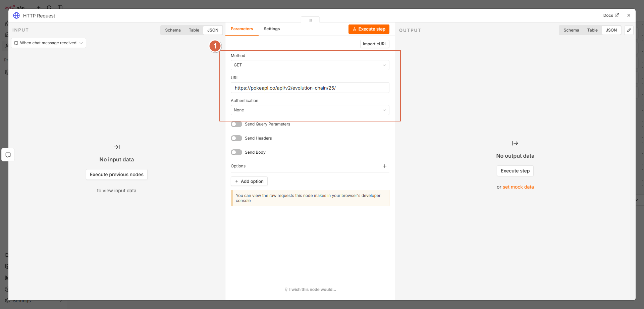Switch to the Settings tab
Screen dimensions: 644x309
click(x=272, y=29)
